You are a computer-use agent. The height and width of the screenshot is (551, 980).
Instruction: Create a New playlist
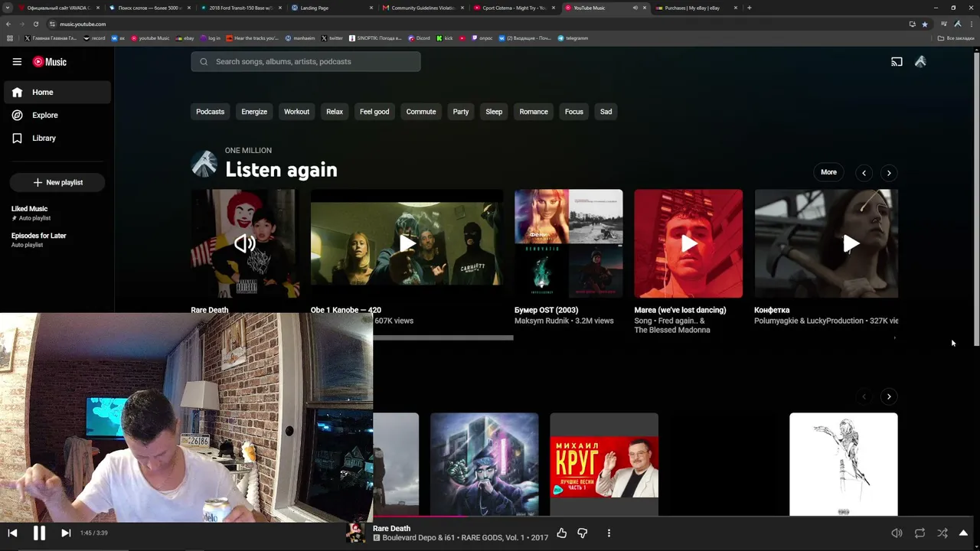pyautogui.click(x=57, y=183)
